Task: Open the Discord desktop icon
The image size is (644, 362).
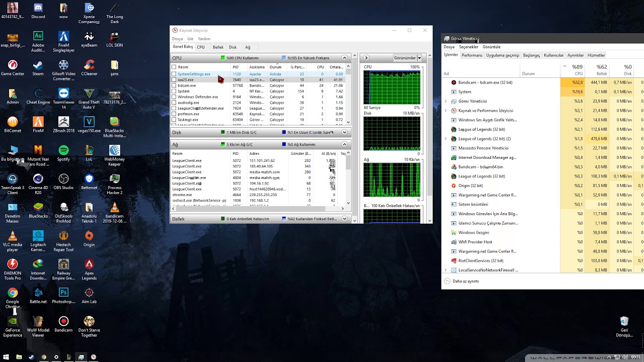Action: (38, 11)
